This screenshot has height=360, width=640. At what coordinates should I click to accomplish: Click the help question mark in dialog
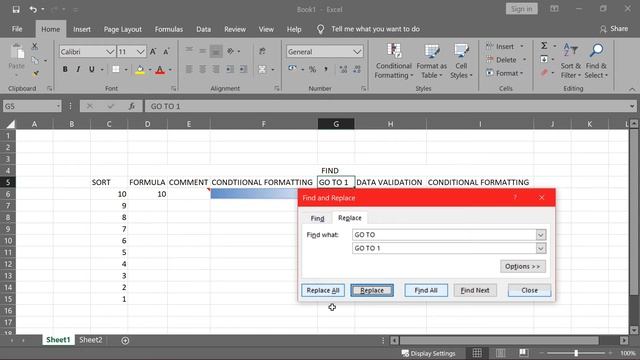[515, 198]
